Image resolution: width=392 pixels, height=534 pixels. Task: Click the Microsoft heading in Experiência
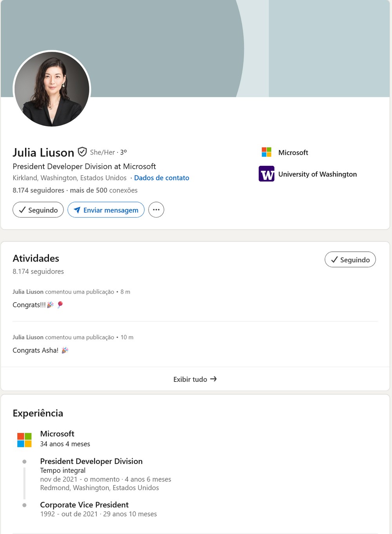tap(57, 434)
